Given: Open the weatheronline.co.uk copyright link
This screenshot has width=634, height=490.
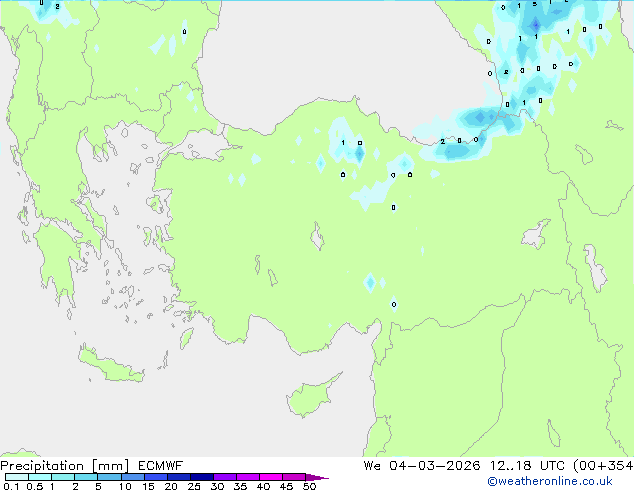Looking at the screenshot, I should click(550, 481).
